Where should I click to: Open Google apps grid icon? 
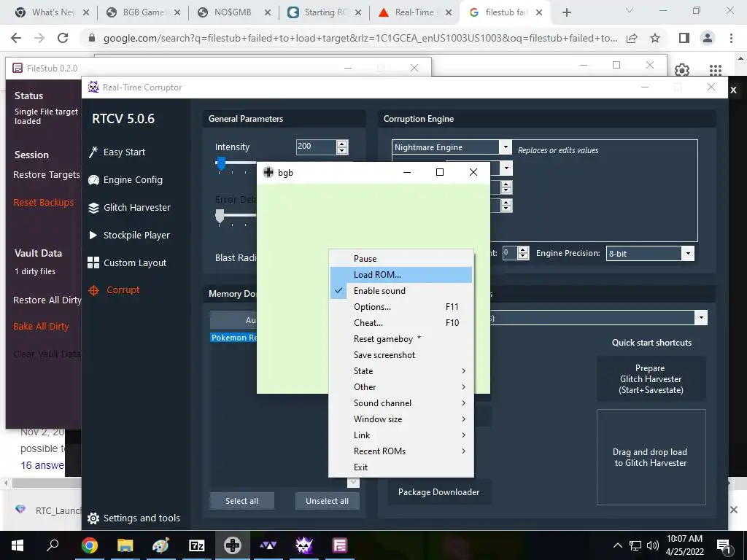coord(716,71)
